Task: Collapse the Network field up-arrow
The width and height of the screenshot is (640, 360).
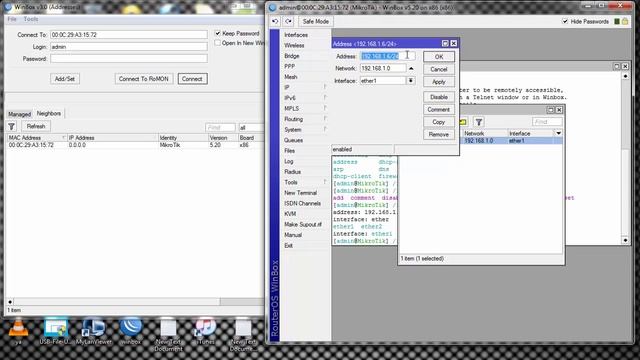Action: tap(411, 68)
